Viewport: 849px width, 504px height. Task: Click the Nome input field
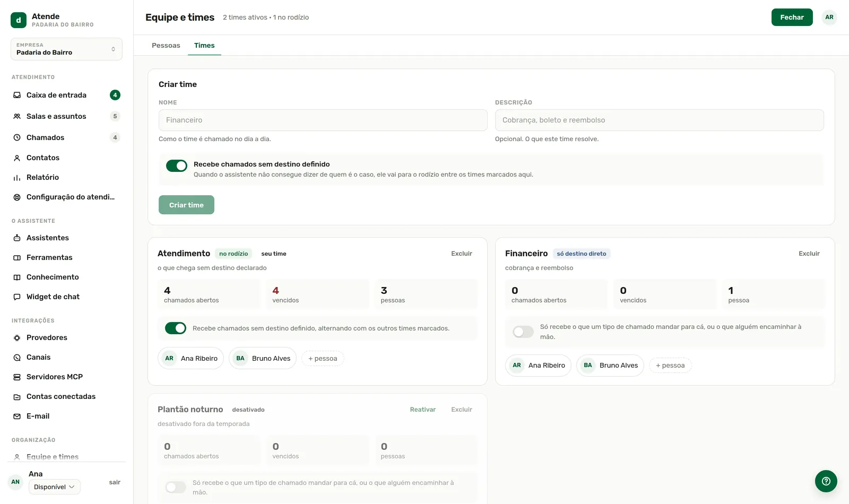pyautogui.click(x=323, y=120)
